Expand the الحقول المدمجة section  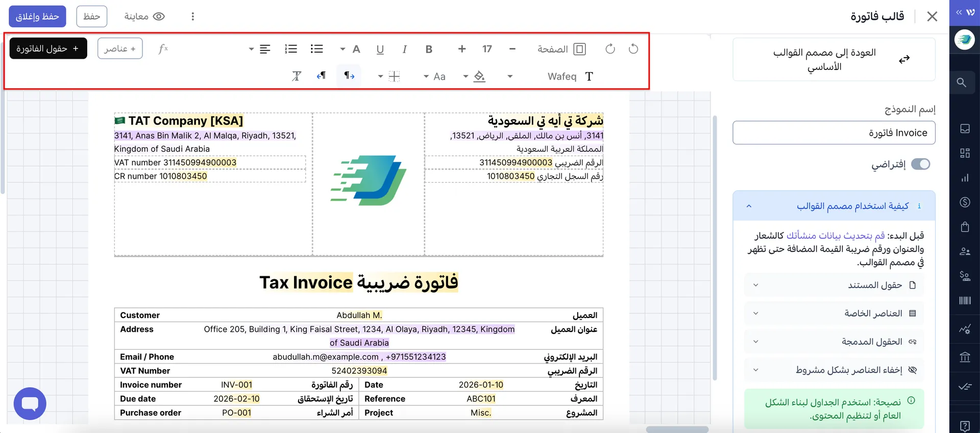point(834,342)
